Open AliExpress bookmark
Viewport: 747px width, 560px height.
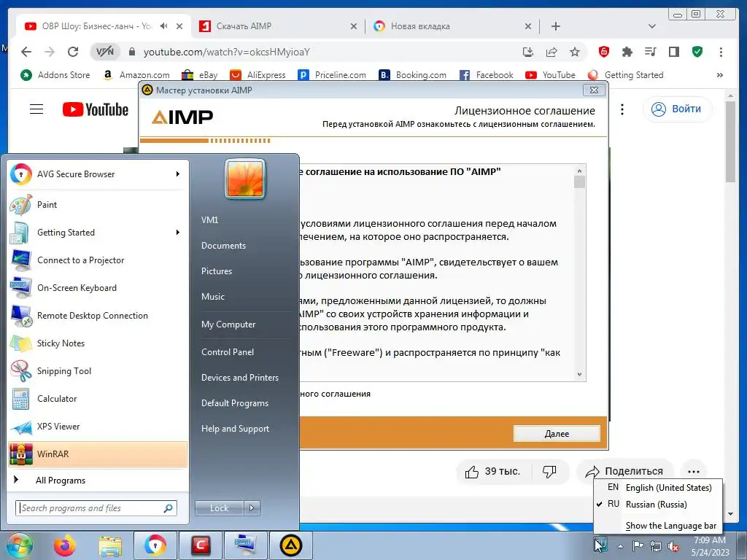tap(258, 75)
